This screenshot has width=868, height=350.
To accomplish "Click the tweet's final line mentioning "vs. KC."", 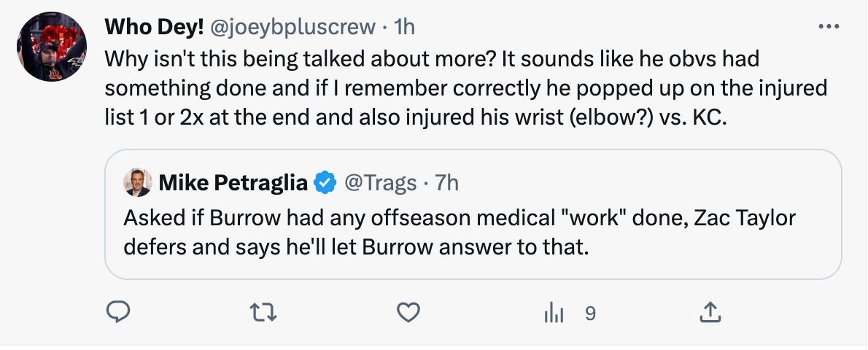I will [x=416, y=117].
